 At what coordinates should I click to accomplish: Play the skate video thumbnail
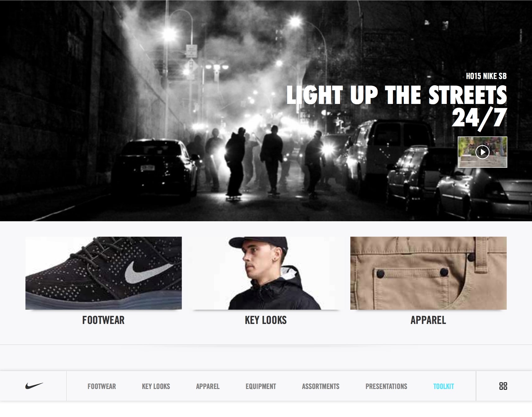482,152
